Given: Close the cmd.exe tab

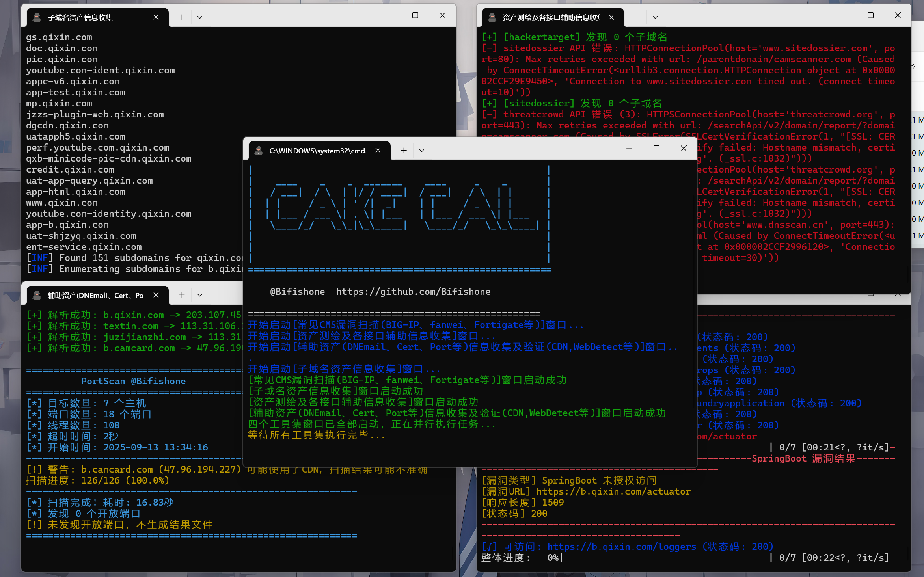Looking at the screenshot, I should click(378, 151).
